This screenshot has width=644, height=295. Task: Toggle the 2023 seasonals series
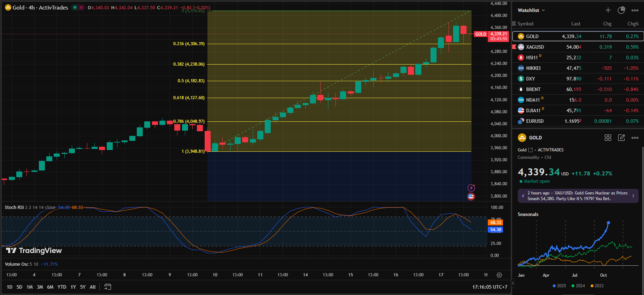pos(597,286)
